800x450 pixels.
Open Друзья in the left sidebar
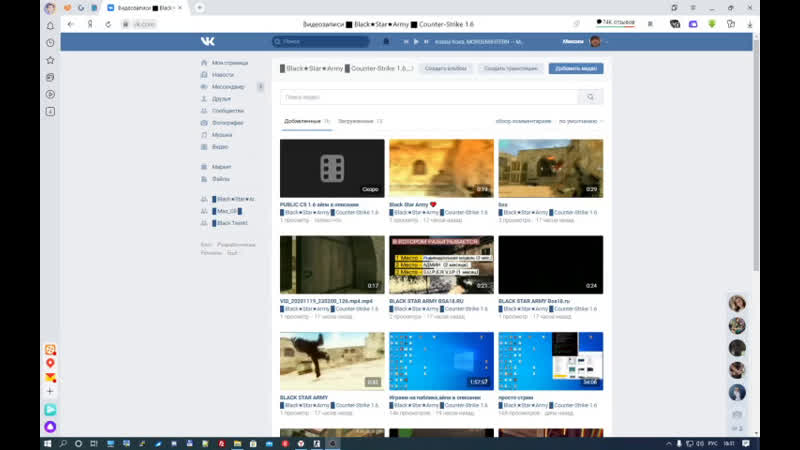(221, 99)
